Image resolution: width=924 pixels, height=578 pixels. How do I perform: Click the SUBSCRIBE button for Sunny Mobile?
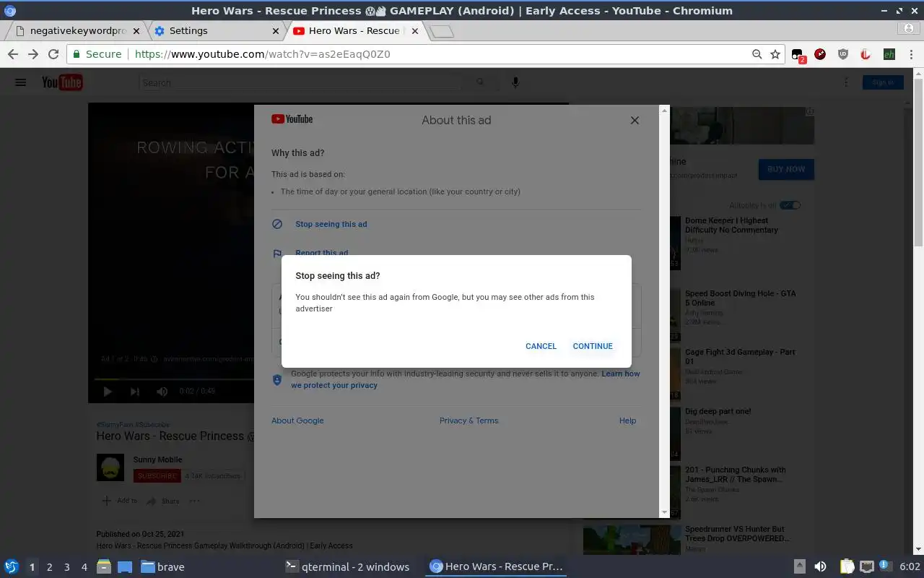pos(157,476)
